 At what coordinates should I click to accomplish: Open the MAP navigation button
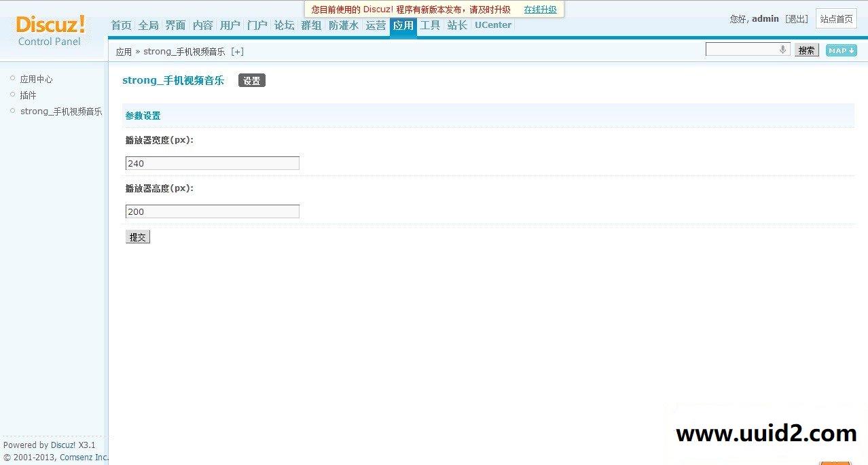point(841,50)
